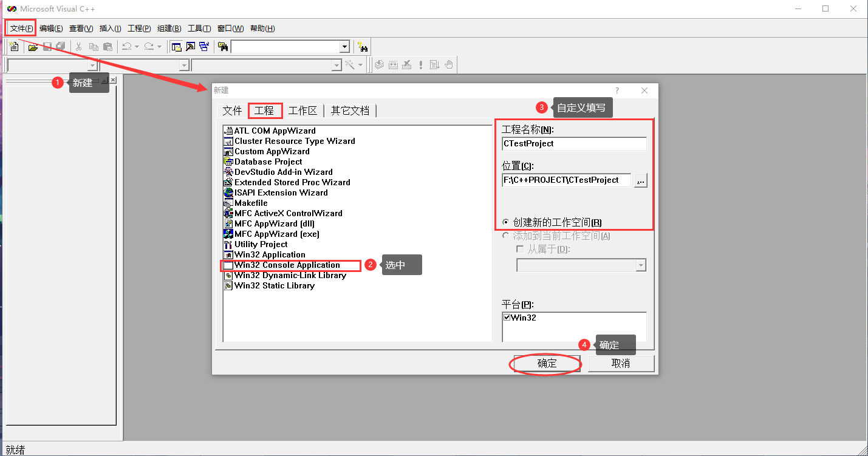Click the Copy icon in toolbar
The image size is (868, 456).
pos(94,47)
